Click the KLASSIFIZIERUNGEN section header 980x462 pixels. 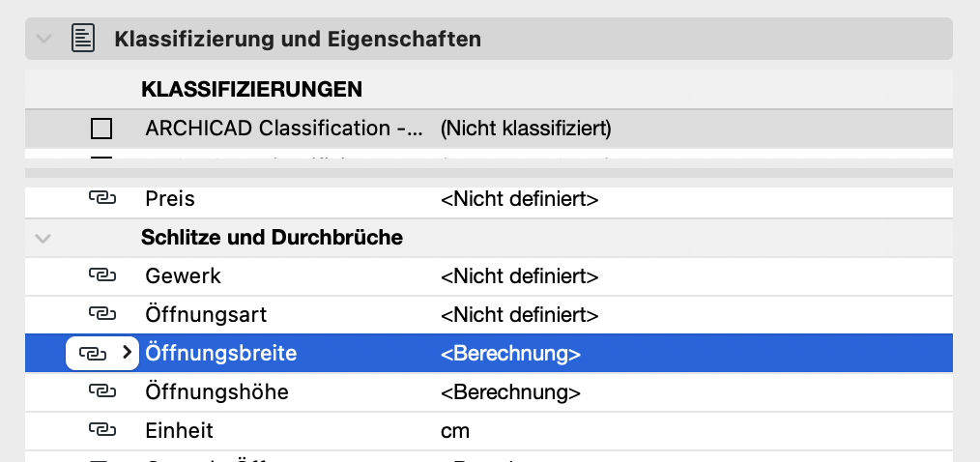(x=252, y=89)
